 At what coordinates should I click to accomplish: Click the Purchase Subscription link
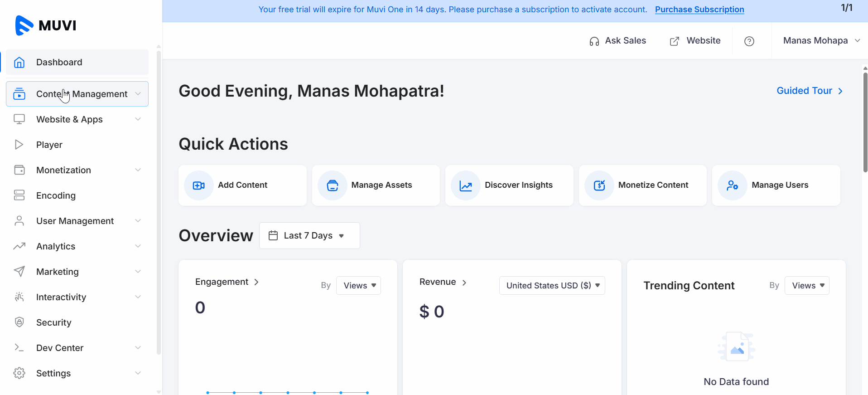coord(699,10)
